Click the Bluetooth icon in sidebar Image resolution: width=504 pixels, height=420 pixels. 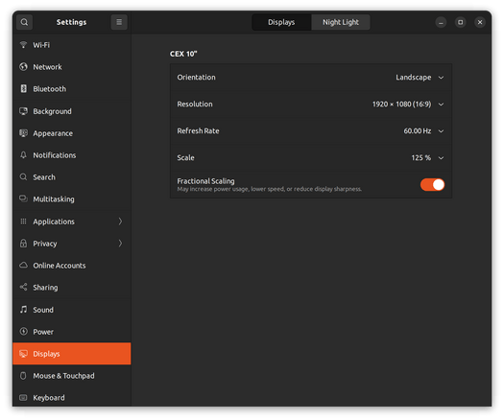pyautogui.click(x=23, y=88)
